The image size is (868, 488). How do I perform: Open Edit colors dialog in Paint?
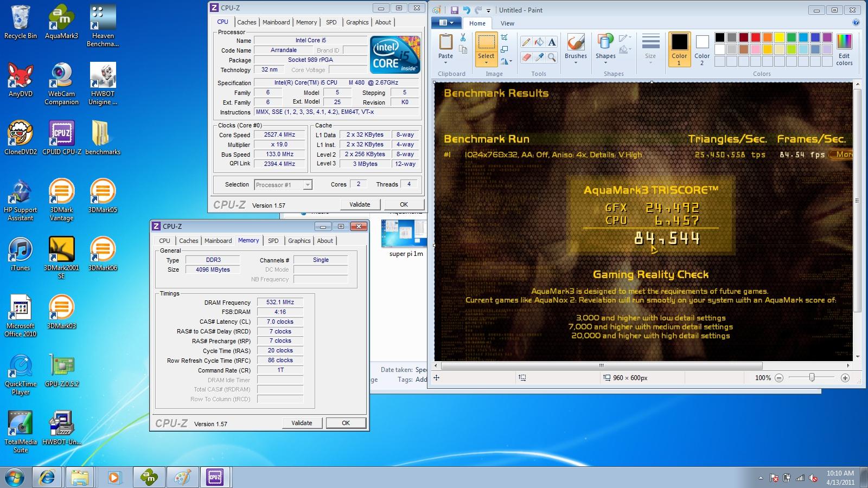point(844,49)
